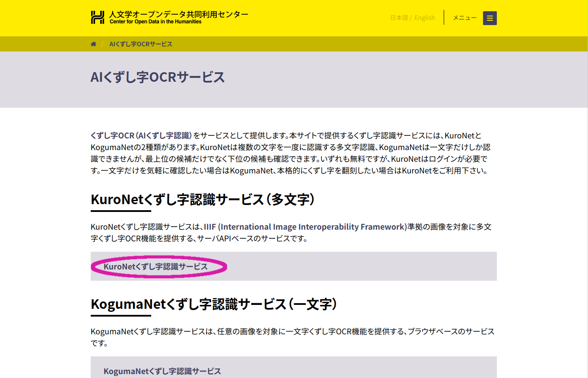Click the 人文学オープンデータ共同利用センター site title
This screenshot has height=378, width=588.
tap(179, 14)
